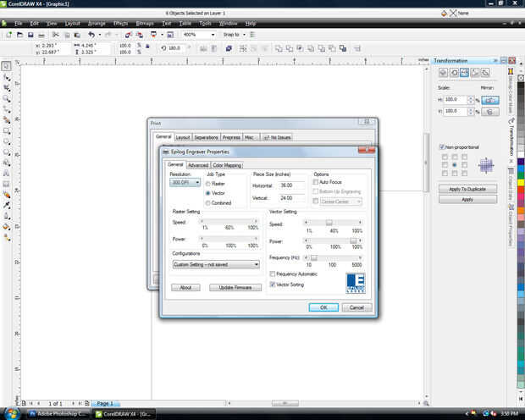Click the Rotate icon in Transformation docker
Image resolution: width=525 pixels, height=420 pixels.
pyautogui.click(x=454, y=72)
